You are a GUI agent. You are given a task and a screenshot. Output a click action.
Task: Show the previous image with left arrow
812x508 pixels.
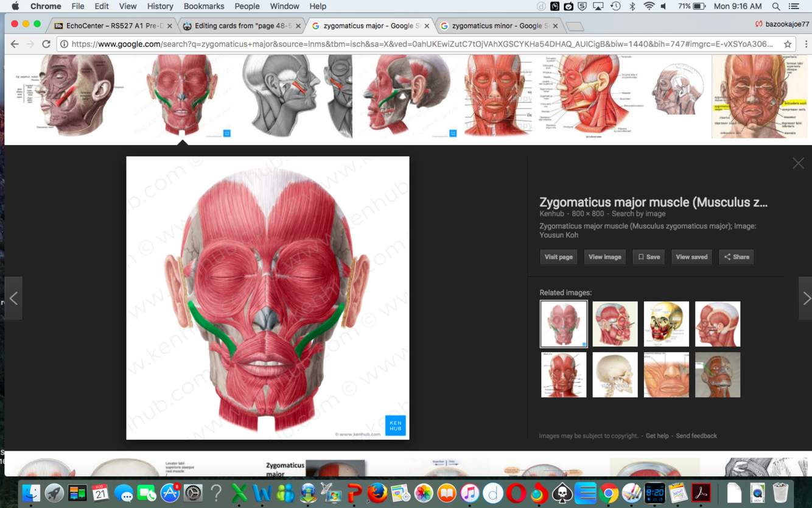(x=13, y=298)
